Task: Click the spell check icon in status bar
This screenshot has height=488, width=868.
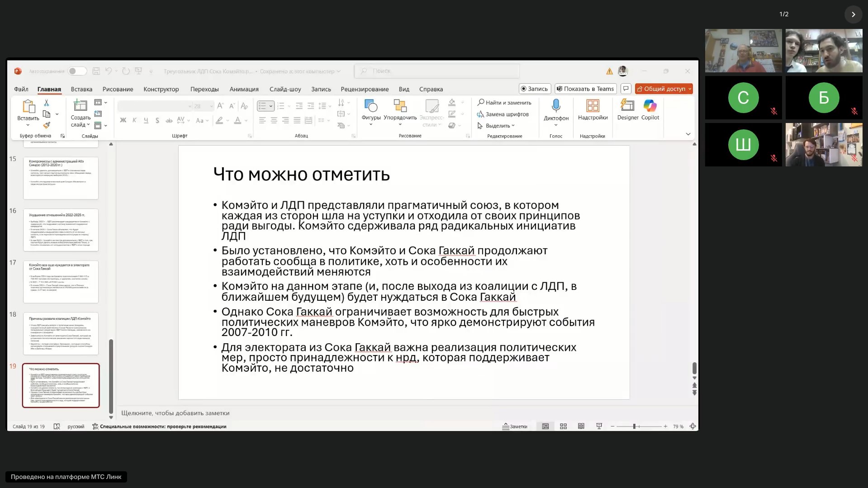Action: [x=57, y=426]
